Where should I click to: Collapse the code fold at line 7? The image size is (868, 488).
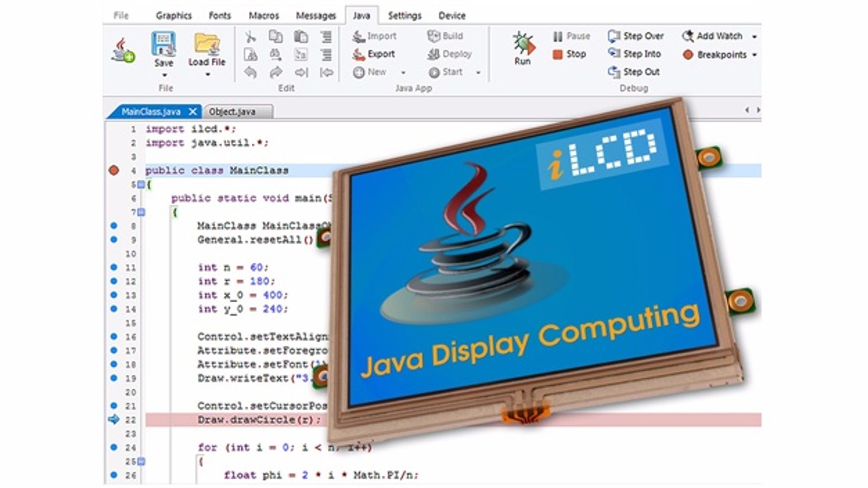(x=141, y=212)
